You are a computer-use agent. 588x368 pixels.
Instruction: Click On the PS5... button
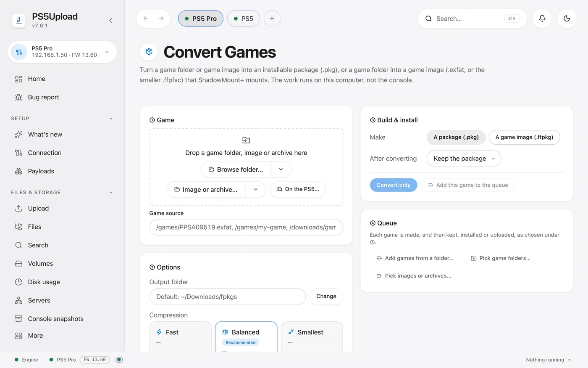[x=298, y=189]
